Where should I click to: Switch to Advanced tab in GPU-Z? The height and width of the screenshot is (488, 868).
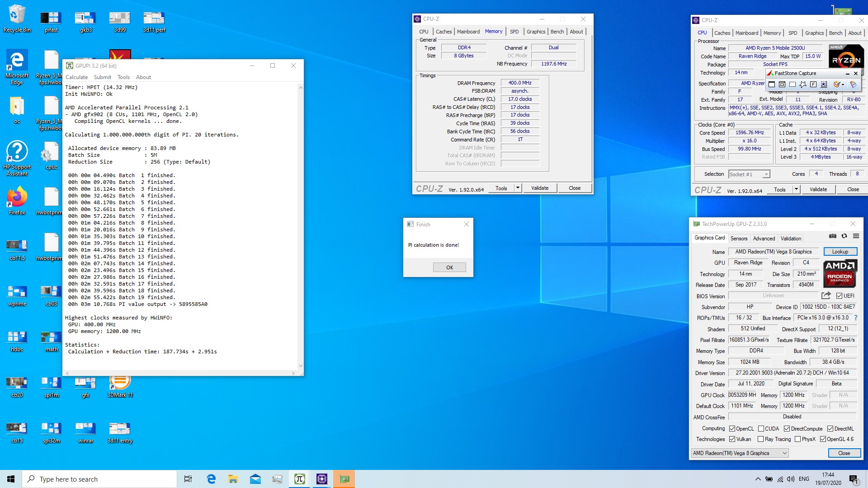point(764,239)
